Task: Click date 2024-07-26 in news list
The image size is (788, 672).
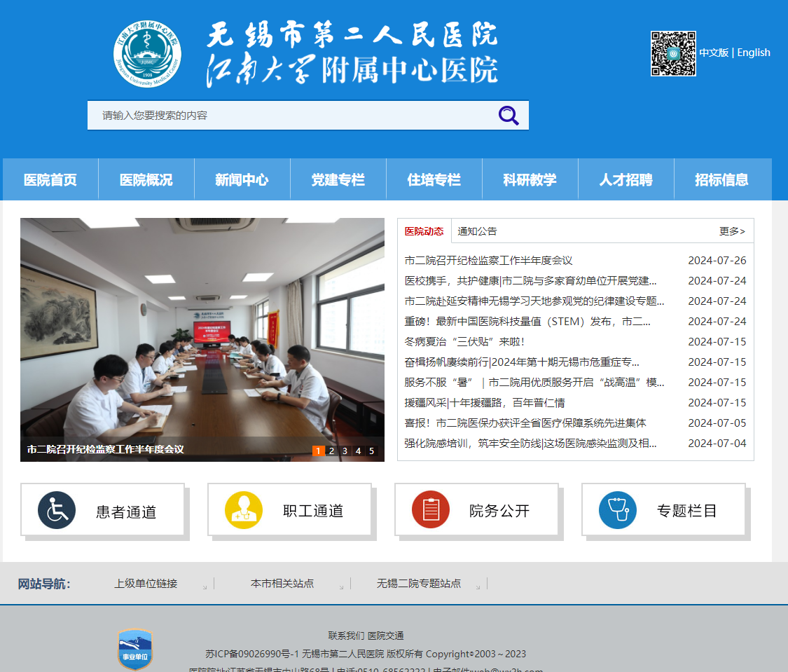Action: 717,261
